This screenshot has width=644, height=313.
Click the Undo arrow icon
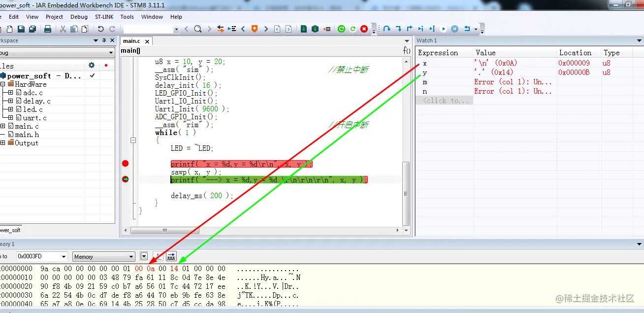coord(100,29)
